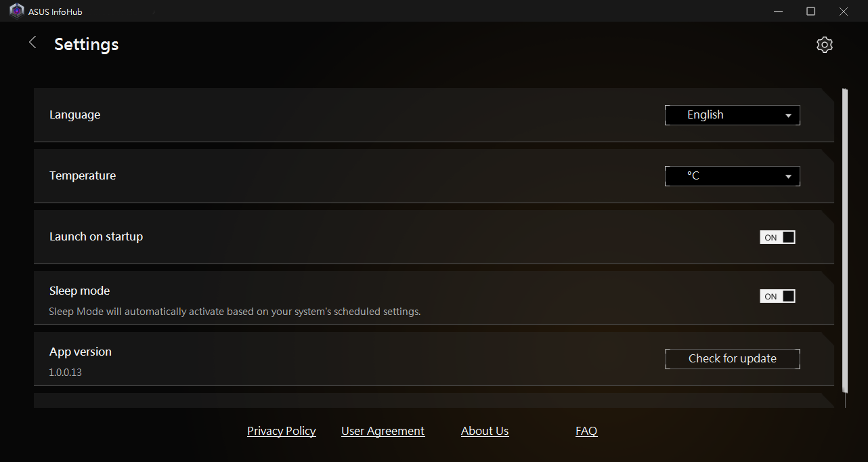Close the ASUS InfoHub window

point(843,12)
